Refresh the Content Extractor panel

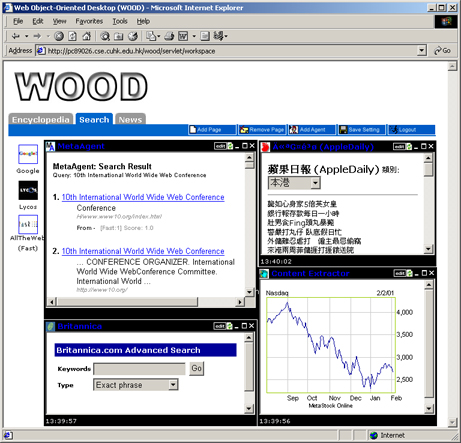tap(409, 273)
